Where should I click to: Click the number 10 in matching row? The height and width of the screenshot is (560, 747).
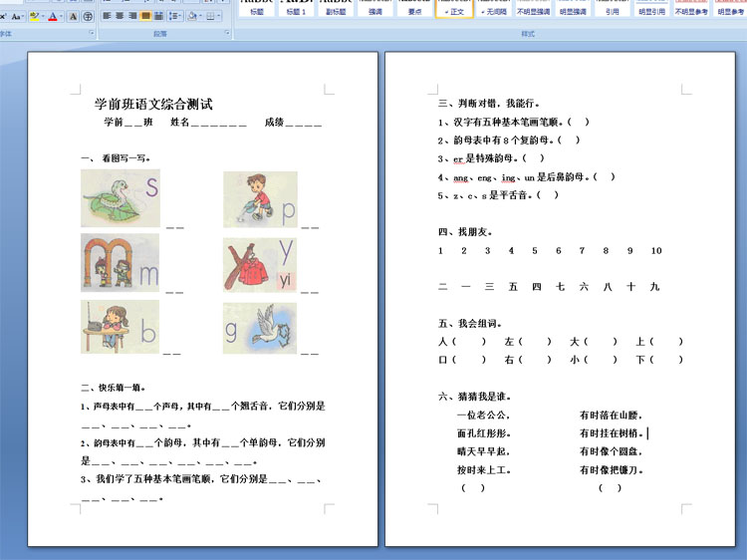[656, 251]
